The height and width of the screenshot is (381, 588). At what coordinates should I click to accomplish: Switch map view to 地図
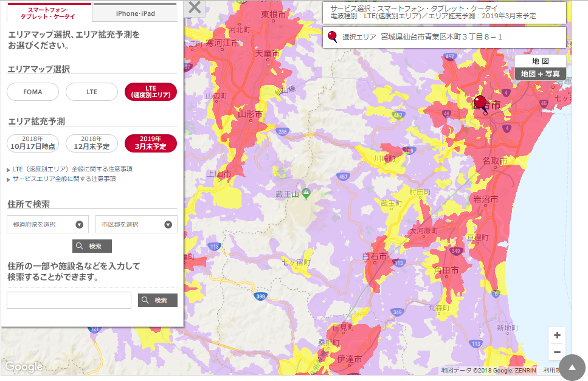click(x=541, y=61)
